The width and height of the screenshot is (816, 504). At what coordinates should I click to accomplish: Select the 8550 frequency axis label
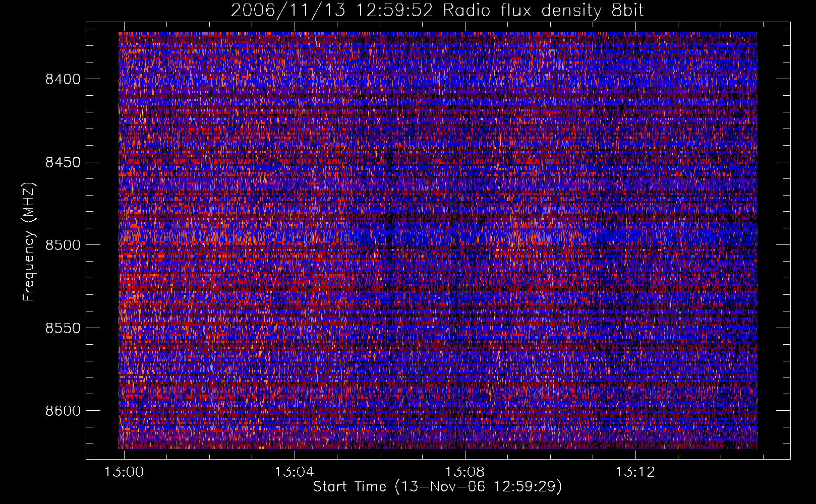tap(63, 328)
